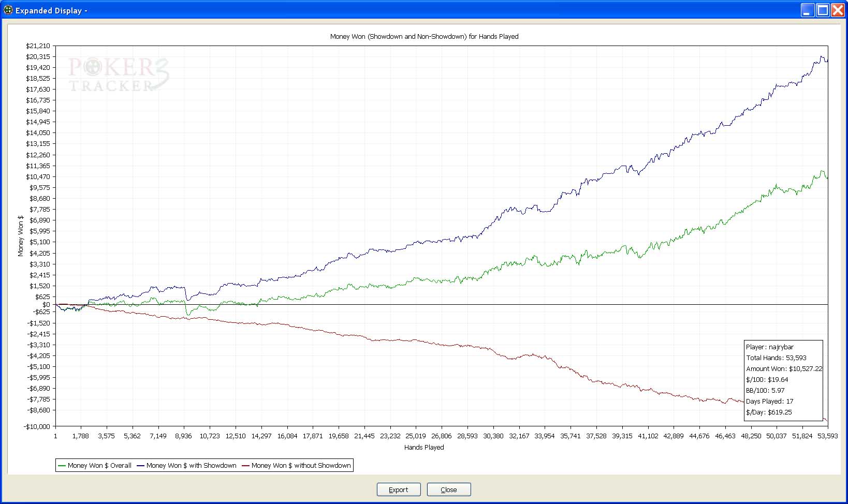Close the window using the red X
848x504 pixels.
837,10
